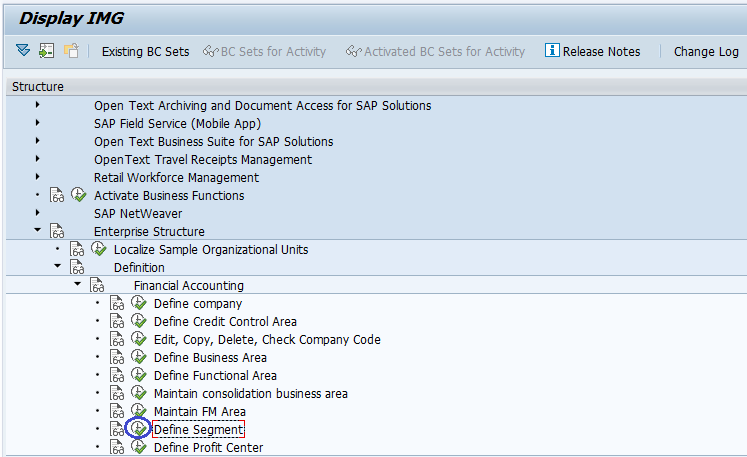Select the SAP NetWeaver label

pos(138,213)
